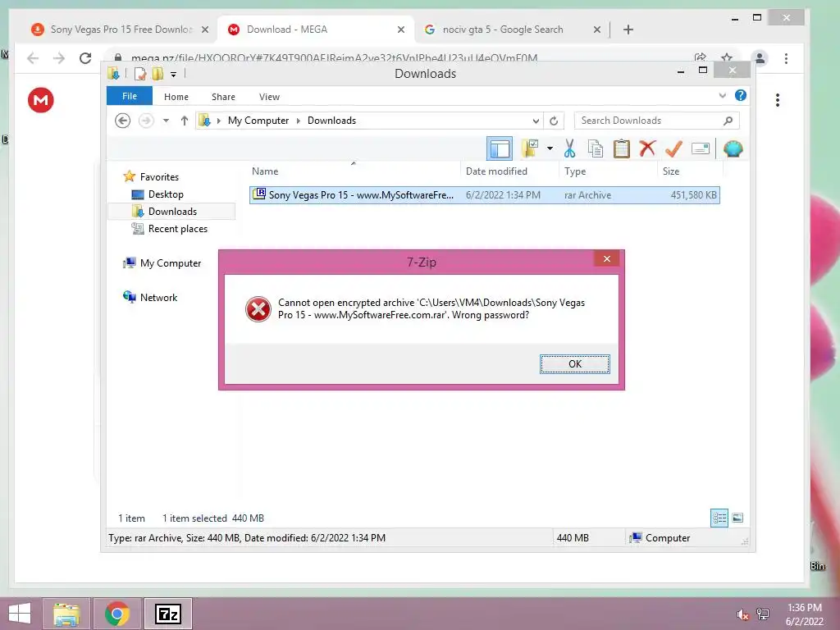Sort by the Size column header

(x=671, y=171)
